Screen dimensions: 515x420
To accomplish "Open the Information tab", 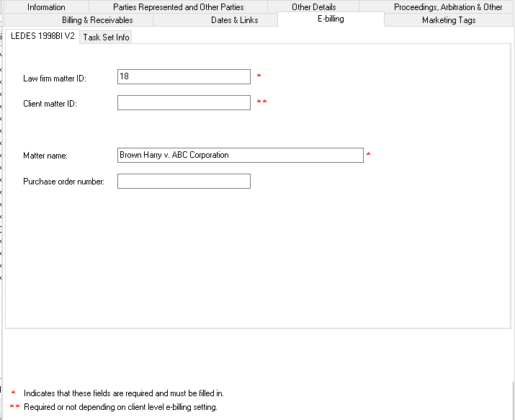I will [x=46, y=7].
